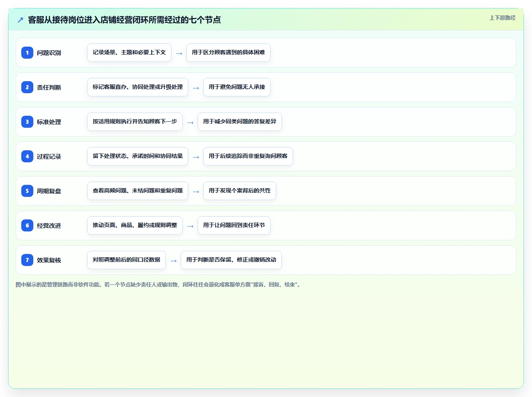Click the arrow icon beside the title

point(20,20)
